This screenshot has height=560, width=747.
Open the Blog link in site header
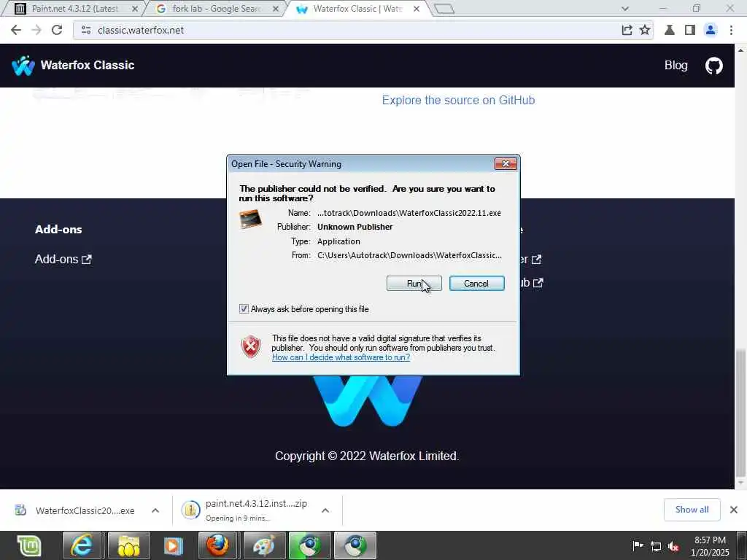pyautogui.click(x=676, y=65)
